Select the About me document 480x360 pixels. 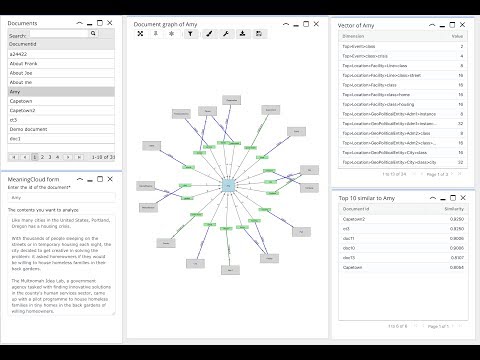pyautogui.click(x=61, y=82)
